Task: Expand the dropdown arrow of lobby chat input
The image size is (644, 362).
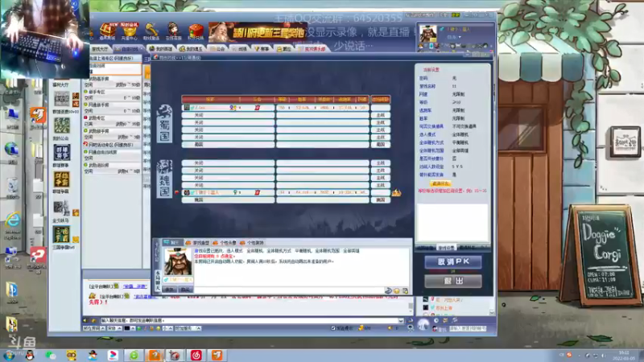Action: tap(401, 320)
